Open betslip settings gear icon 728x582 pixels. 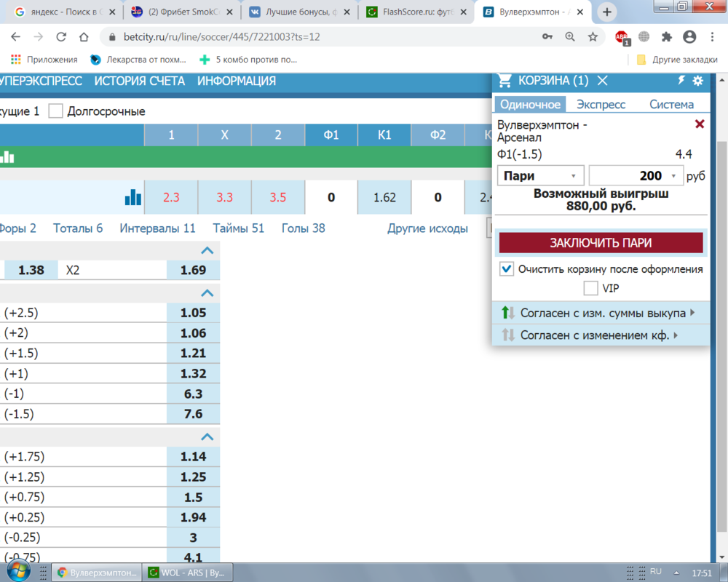pos(698,81)
